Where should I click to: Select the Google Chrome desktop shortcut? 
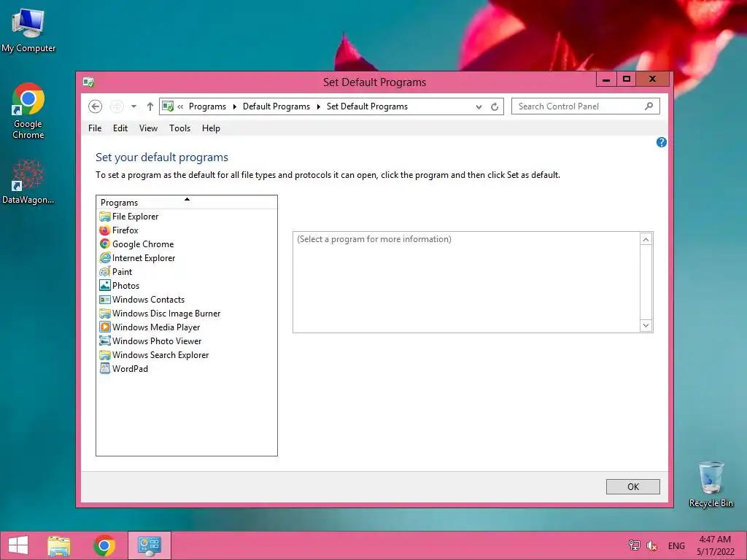point(28,111)
